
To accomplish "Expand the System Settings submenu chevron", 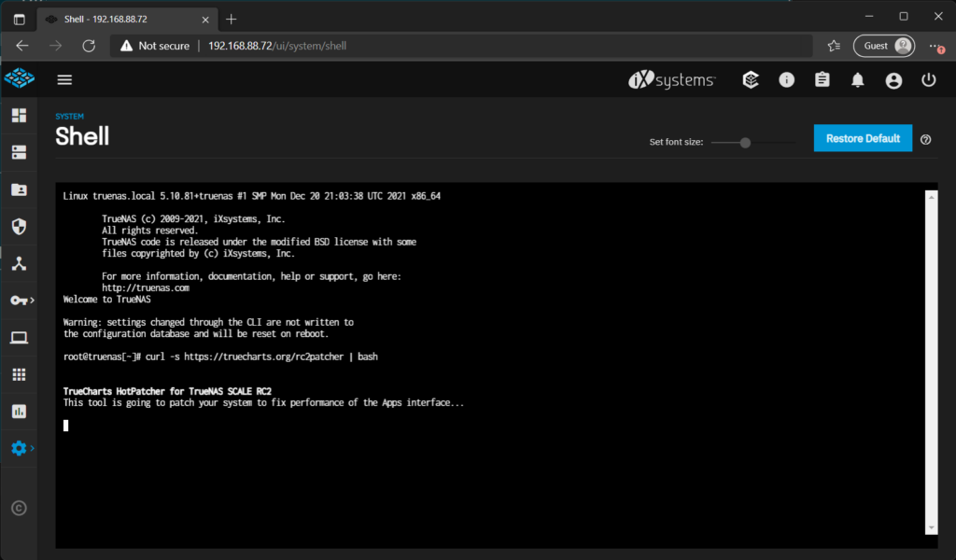I will tap(33, 449).
